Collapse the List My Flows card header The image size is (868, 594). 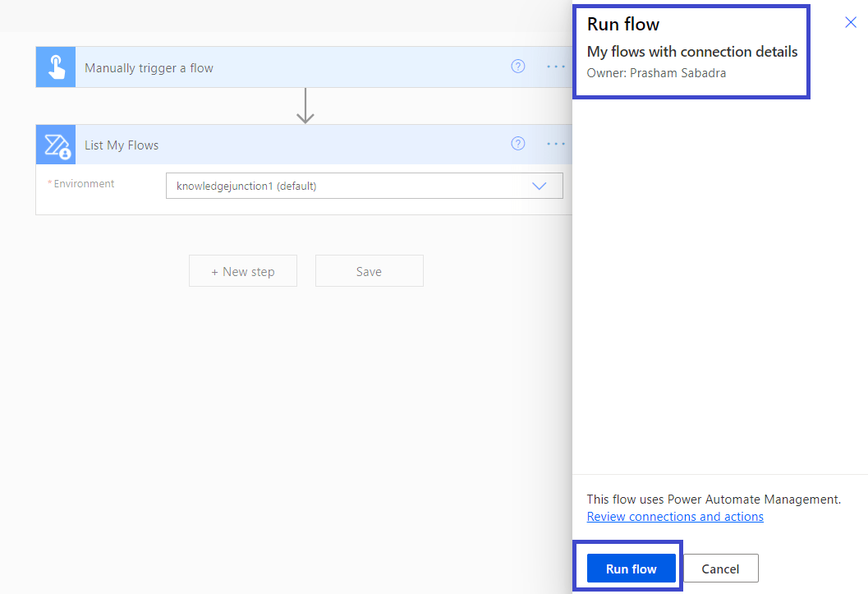coord(304,145)
